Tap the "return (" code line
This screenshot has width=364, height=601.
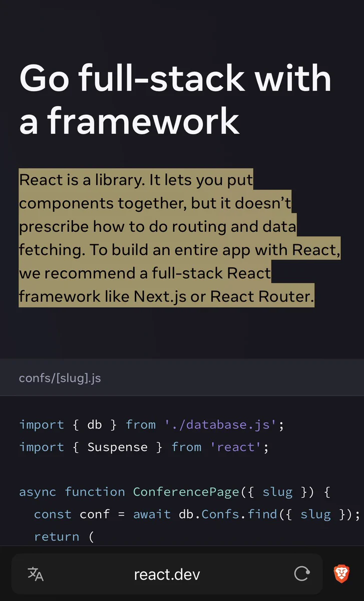[64, 536]
